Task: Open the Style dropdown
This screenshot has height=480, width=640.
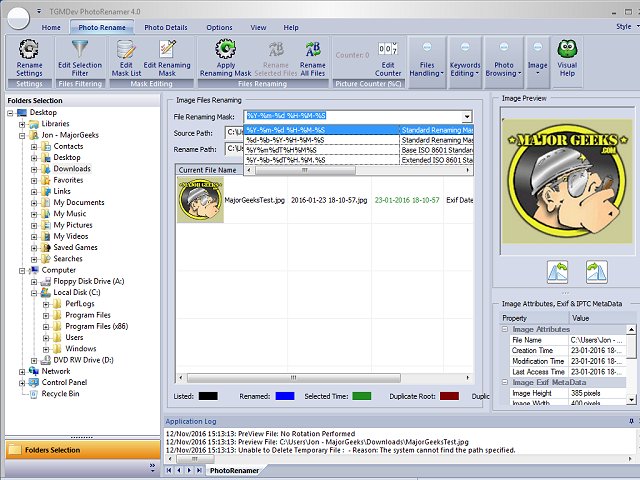Action: point(627,26)
